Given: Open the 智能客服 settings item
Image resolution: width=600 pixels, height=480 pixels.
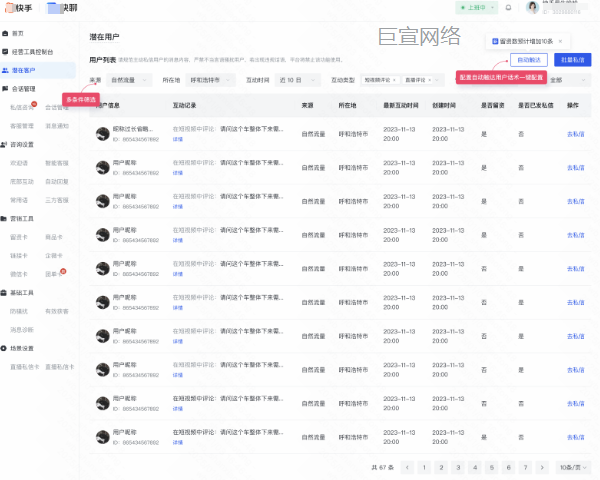Looking at the screenshot, I should [57, 163].
